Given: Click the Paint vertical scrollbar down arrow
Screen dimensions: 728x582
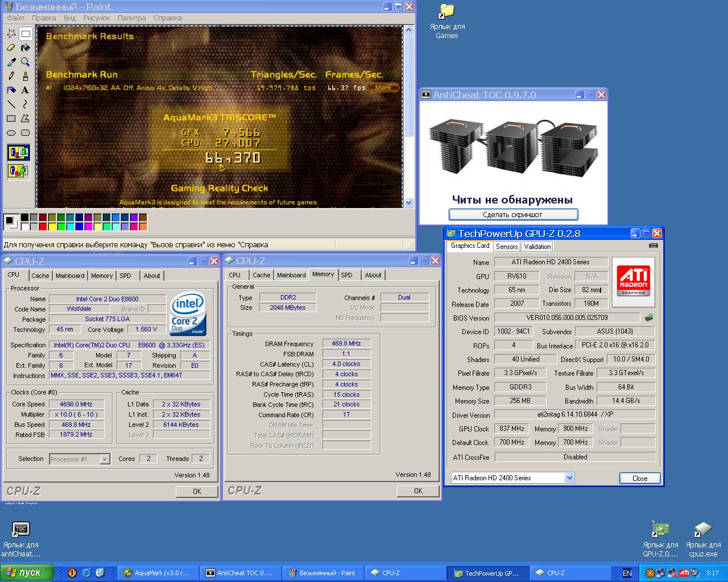Looking at the screenshot, I should pos(408,202).
